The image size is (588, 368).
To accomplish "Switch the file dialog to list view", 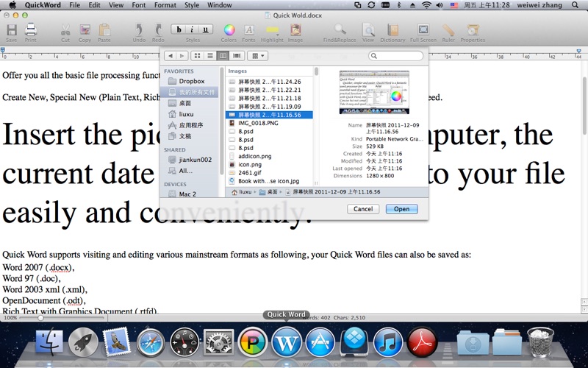I will [x=210, y=56].
